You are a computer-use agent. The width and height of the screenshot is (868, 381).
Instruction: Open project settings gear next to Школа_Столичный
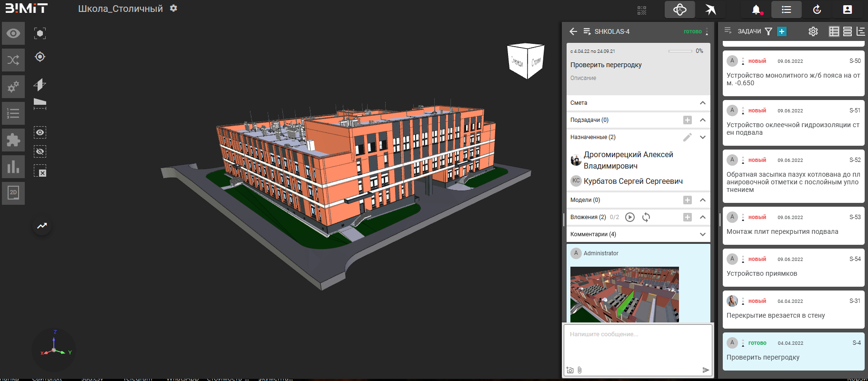point(174,9)
